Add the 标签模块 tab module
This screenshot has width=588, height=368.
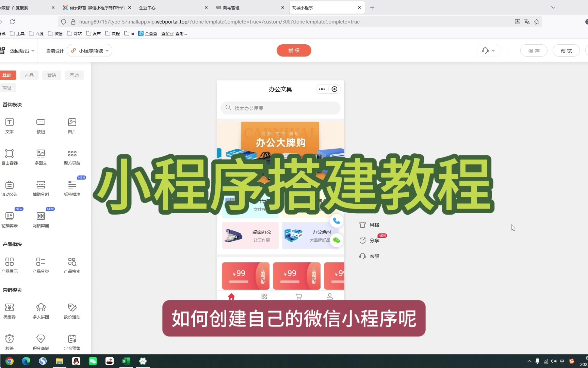click(72, 188)
